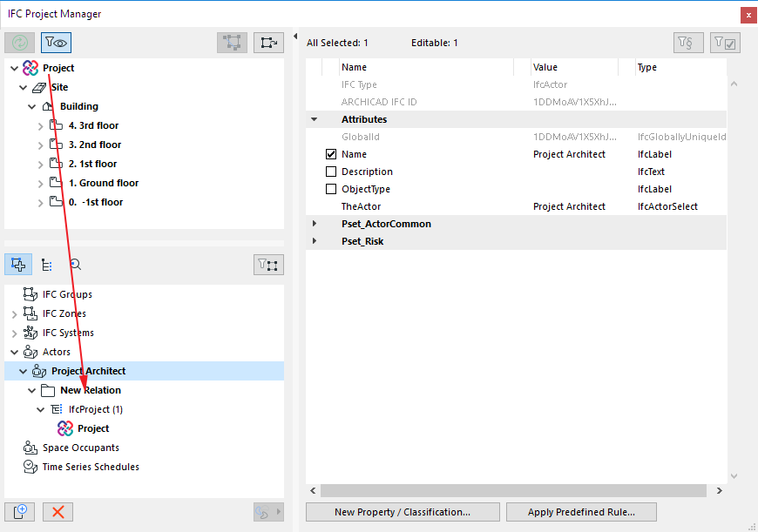The width and height of the screenshot is (758, 532).
Task: Click the disabled link assignment icon
Action: point(268,512)
